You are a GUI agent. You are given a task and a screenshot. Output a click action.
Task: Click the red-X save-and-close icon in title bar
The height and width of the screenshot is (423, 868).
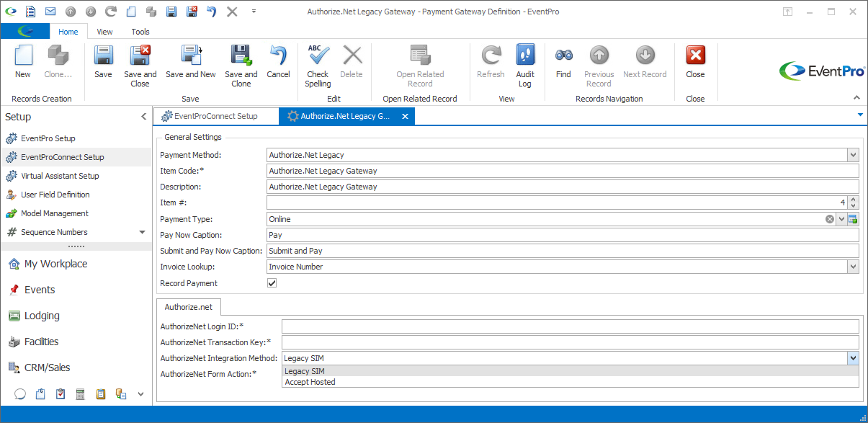(192, 12)
